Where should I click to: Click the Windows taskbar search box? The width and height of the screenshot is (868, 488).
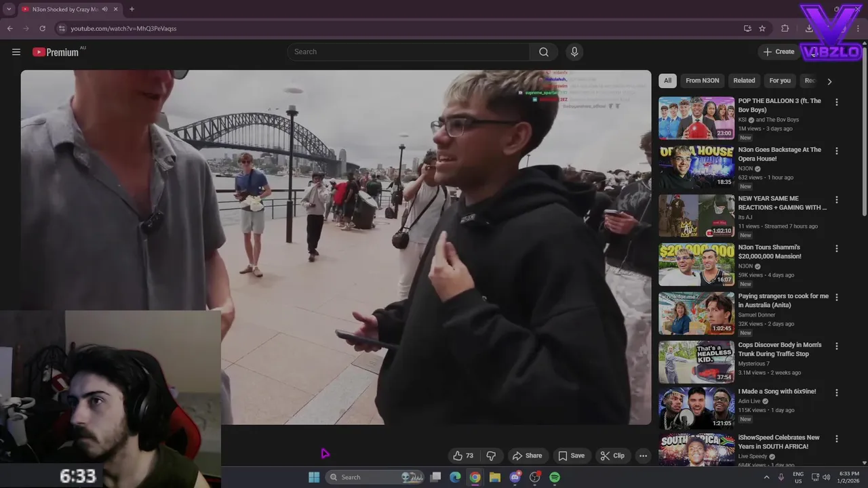(x=375, y=477)
